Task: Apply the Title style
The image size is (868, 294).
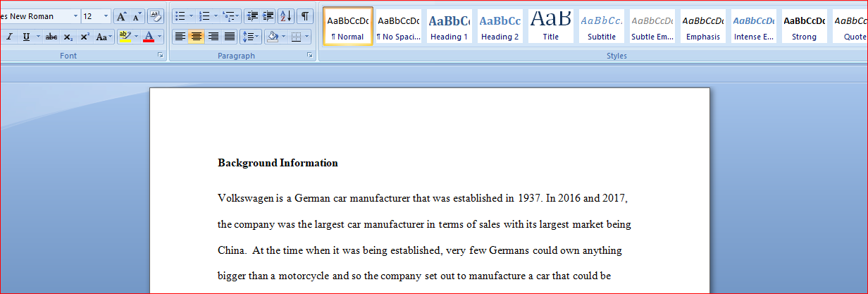Action: pyautogui.click(x=551, y=26)
